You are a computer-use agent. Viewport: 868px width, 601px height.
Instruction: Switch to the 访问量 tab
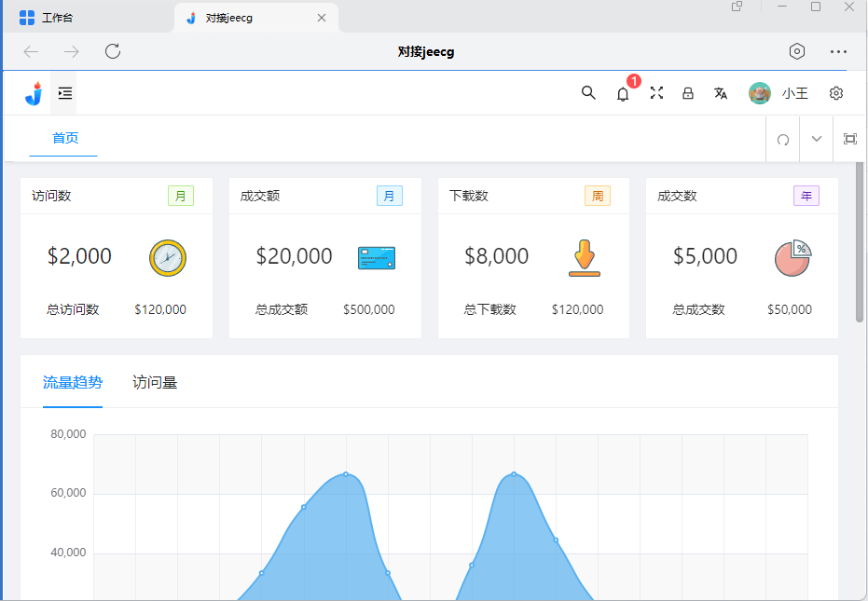click(x=155, y=382)
